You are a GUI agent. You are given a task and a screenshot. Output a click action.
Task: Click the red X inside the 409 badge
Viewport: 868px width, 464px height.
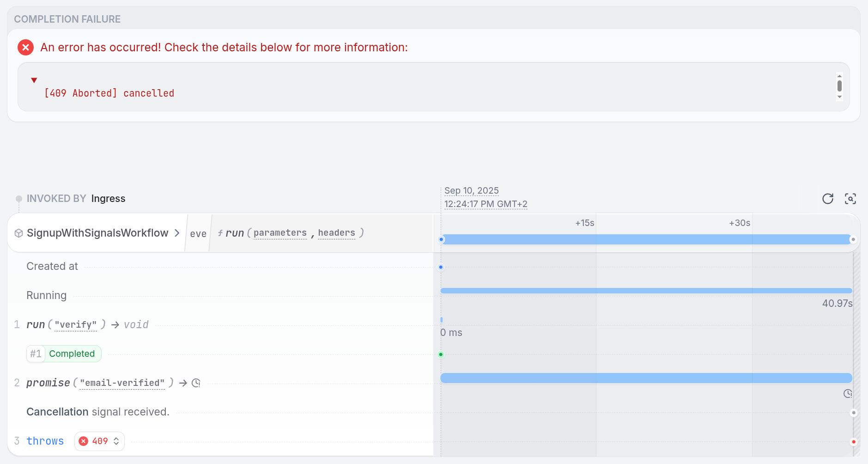[x=84, y=441]
